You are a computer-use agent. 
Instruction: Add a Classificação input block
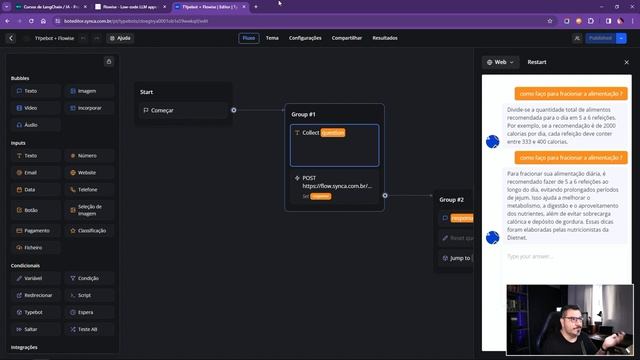point(89,231)
